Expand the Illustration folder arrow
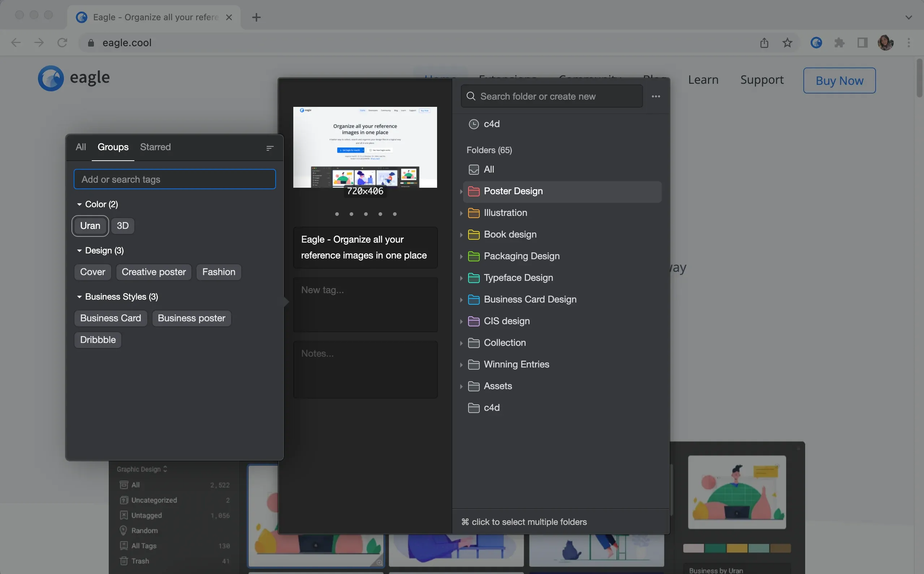Screen dimensions: 924x574 pyautogui.click(x=461, y=213)
